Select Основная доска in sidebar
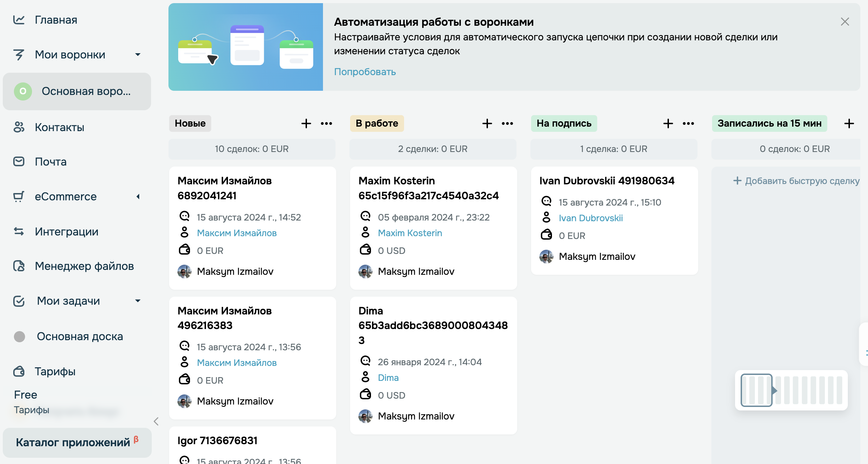Screen dimensions: 868x464 80,336
